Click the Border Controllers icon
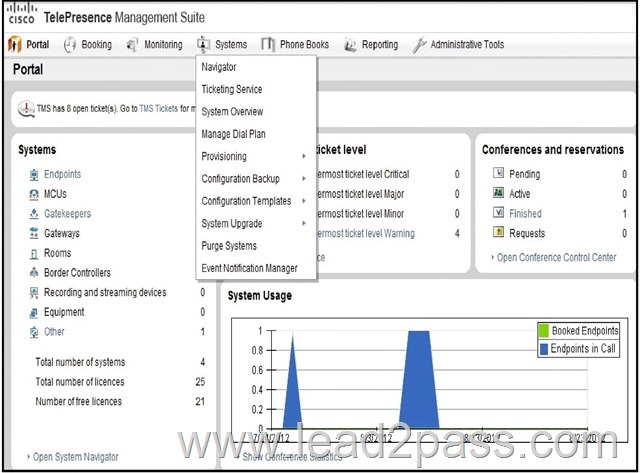Viewport: 640px width, 473px height. click(x=34, y=272)
